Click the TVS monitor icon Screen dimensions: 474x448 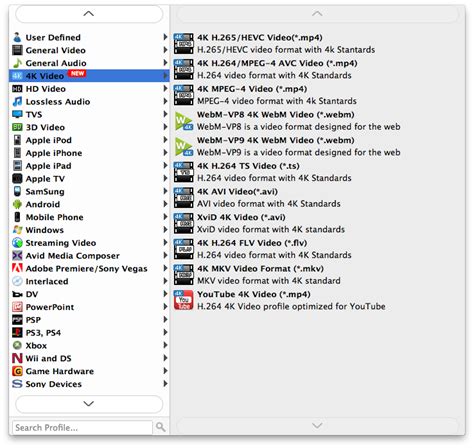pyautogui.click(x=17, y=114)
